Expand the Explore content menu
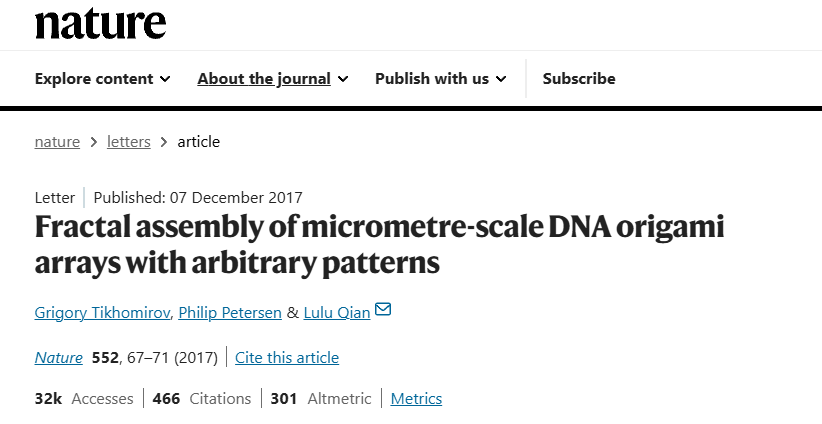This screenshot has width=822, height=424. point(102,79)
